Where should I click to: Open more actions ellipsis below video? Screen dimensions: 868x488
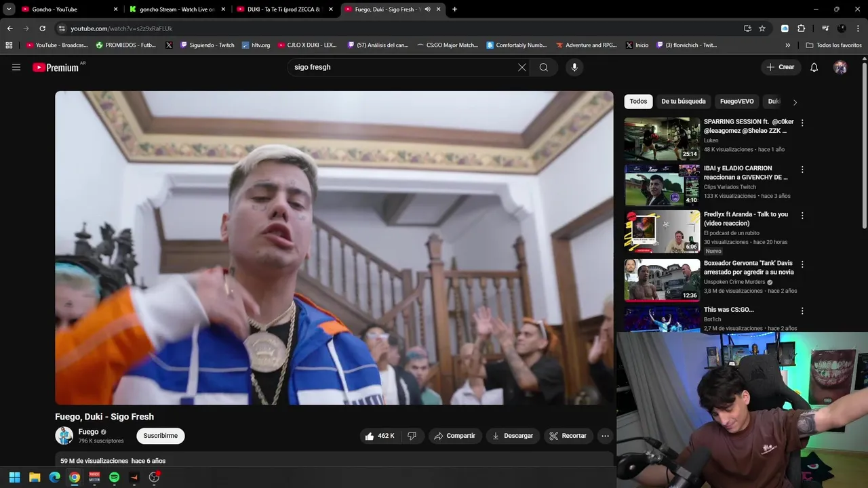pos(605,436)
